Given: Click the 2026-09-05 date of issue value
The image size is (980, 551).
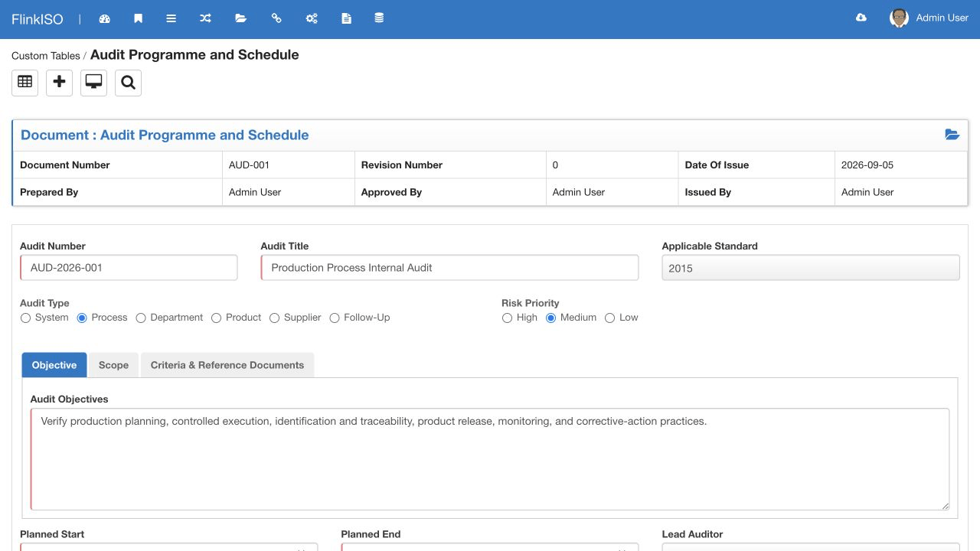Looking at the screenshot, I should point(867,165).
